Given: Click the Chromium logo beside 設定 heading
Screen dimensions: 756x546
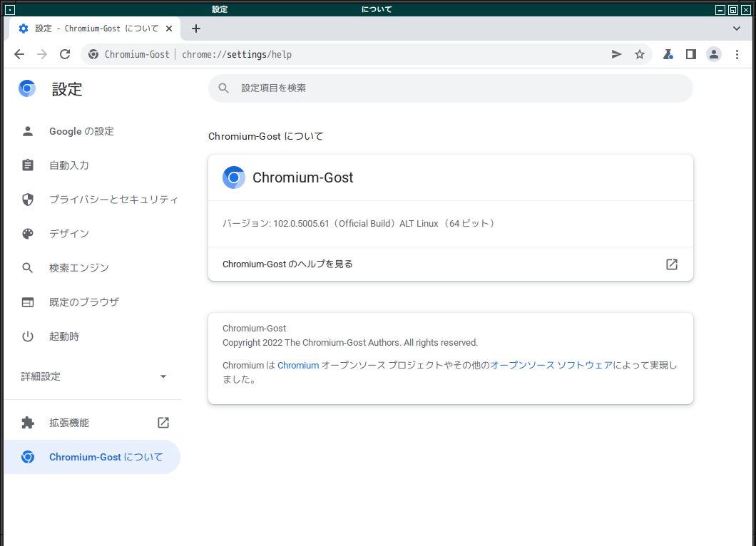Looking at the screenshot, I should pyautogui.click(x=27, y=88).
